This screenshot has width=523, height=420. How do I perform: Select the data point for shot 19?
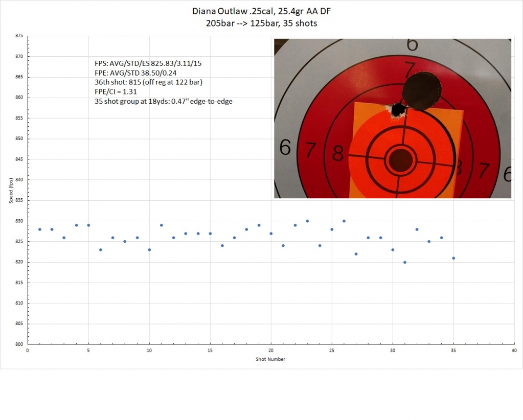(259, 225)
